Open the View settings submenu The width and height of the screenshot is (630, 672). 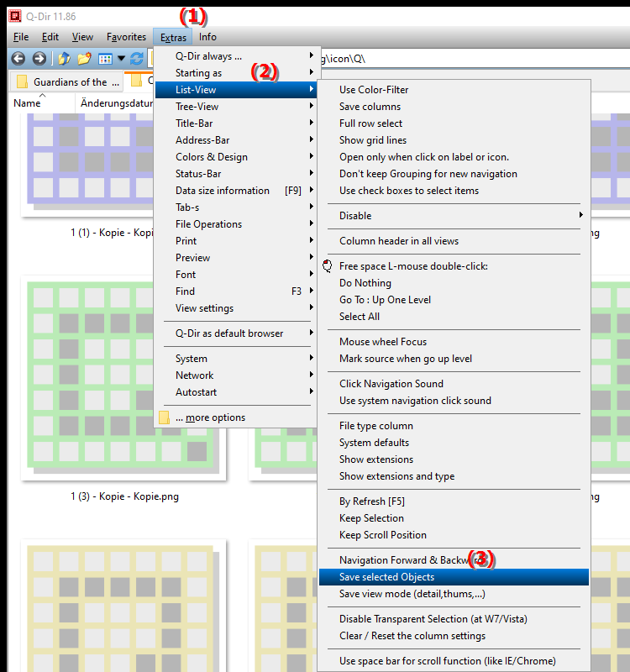click(236, 308)
